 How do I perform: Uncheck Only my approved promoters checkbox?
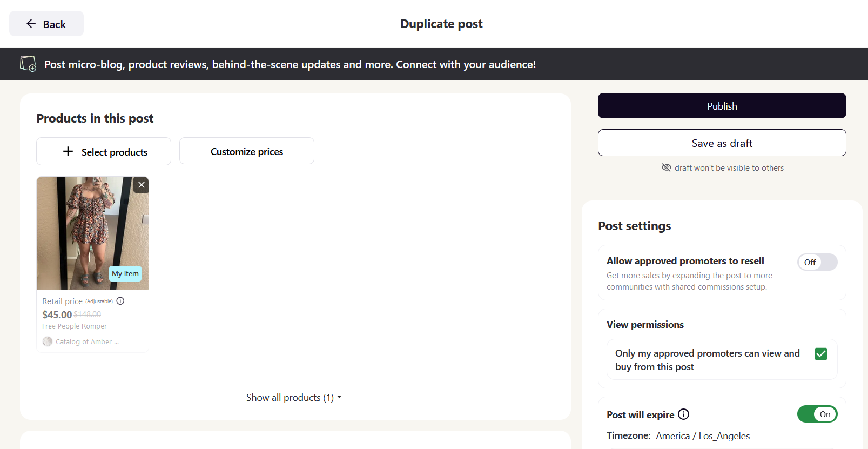pyautogui.click(x=821, y=354)
